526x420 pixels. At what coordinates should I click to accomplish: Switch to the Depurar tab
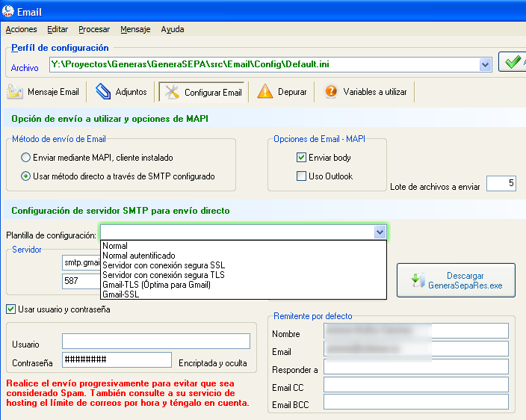coord(282,92)
